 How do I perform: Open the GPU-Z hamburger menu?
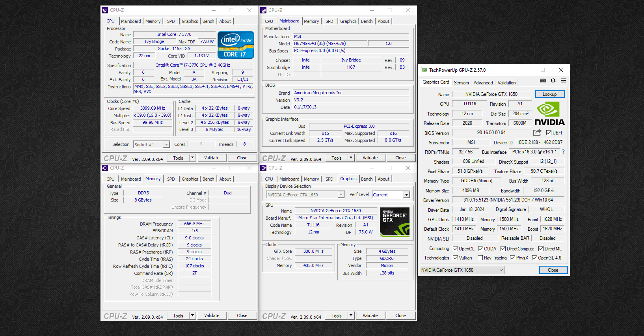pyautogui.click(x=563, y=80)
